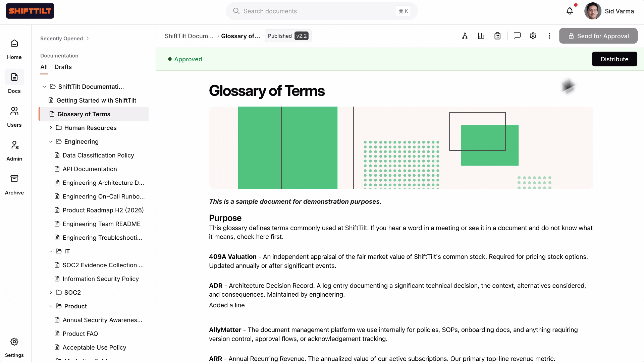Screen dimensions: 644x362
Task: Collapse the ShiftTilt Documentation root folder
Action: tap(45, 87)
